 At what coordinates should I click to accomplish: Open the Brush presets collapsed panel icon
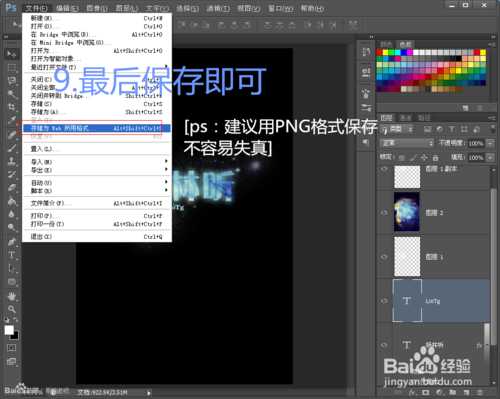click(366, 93)
